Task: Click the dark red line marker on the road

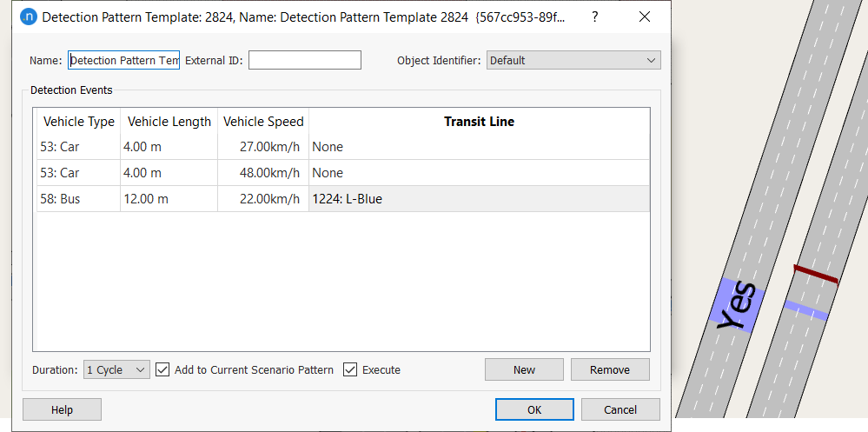Action: (816, 274)
